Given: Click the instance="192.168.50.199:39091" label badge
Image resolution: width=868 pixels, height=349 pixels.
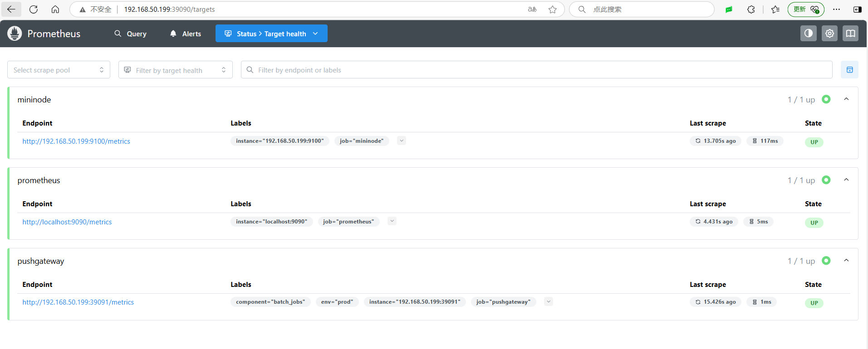Looking at the screenshot, I should (415, 302).
